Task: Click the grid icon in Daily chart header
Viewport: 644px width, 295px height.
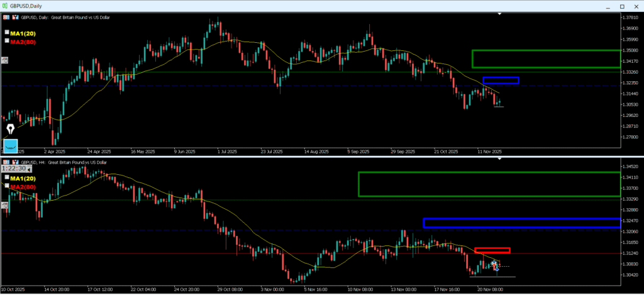Action: point(6,17)
